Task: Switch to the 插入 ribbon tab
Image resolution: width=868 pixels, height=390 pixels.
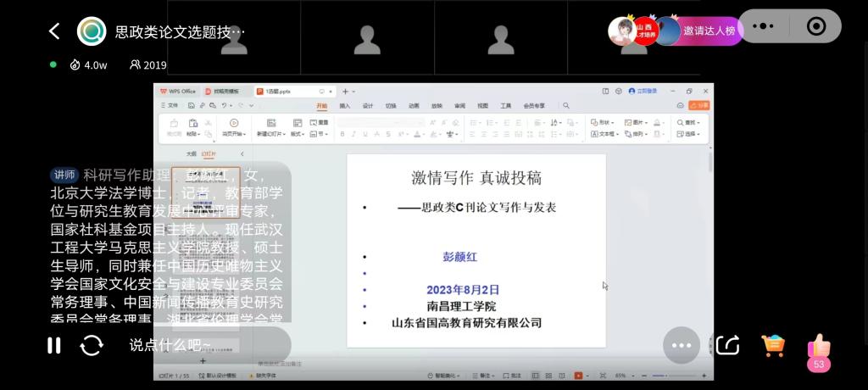Action: [x=345, y=106]
